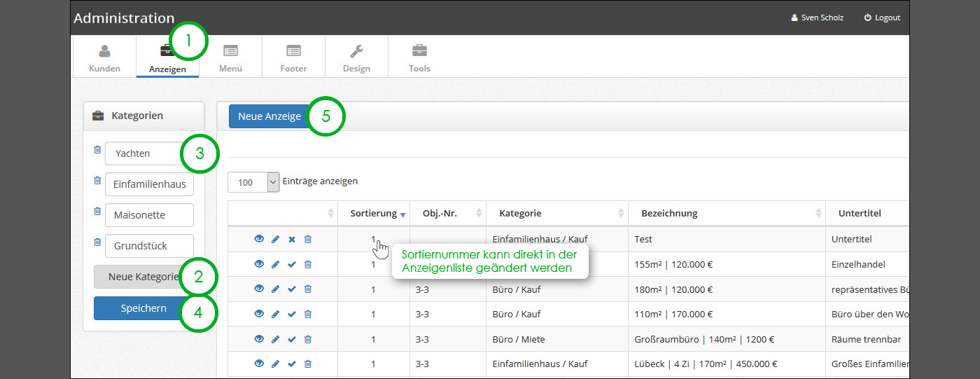Delete the Test listing row
980x379 pixels.
pos(308,240)
